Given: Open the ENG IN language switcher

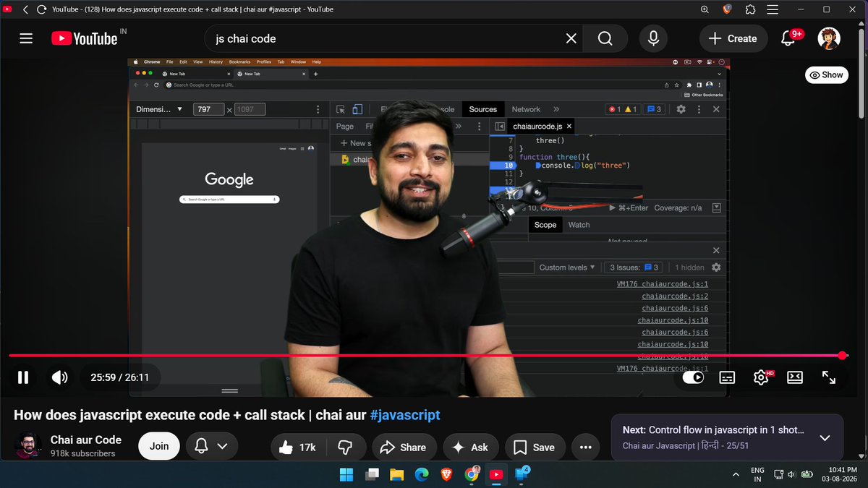Looking at the screenshot, I should tap(757, 474).
